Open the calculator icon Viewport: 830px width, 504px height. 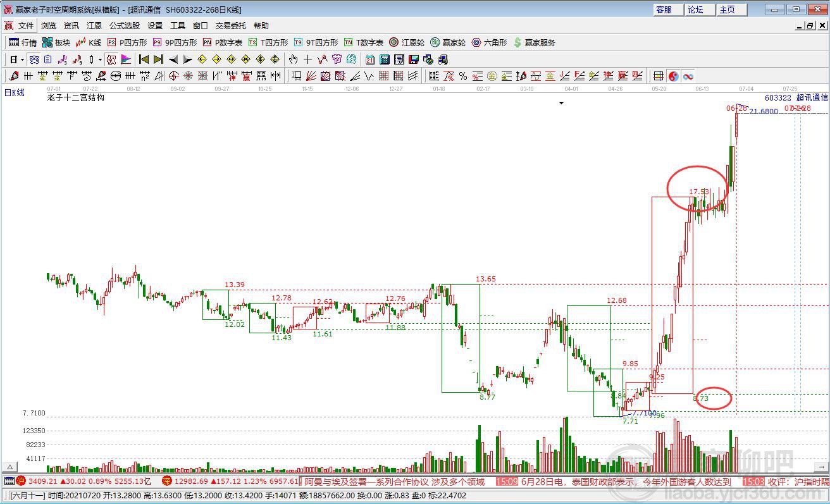click(x=384, y=59)
